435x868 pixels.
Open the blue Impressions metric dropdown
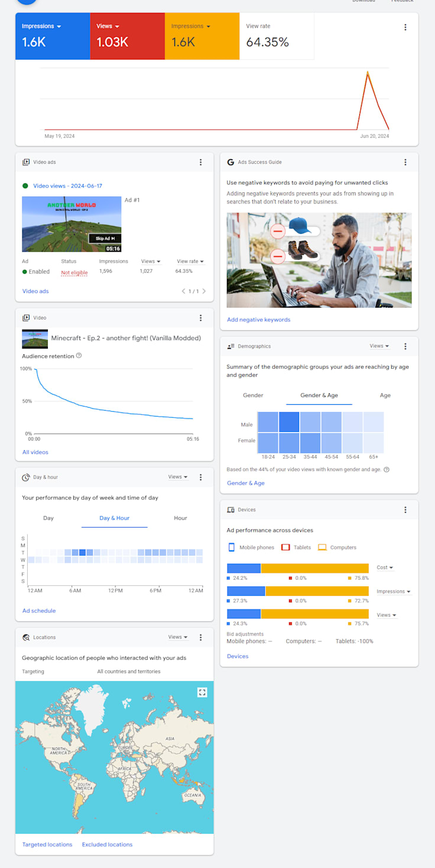[42, 26]
